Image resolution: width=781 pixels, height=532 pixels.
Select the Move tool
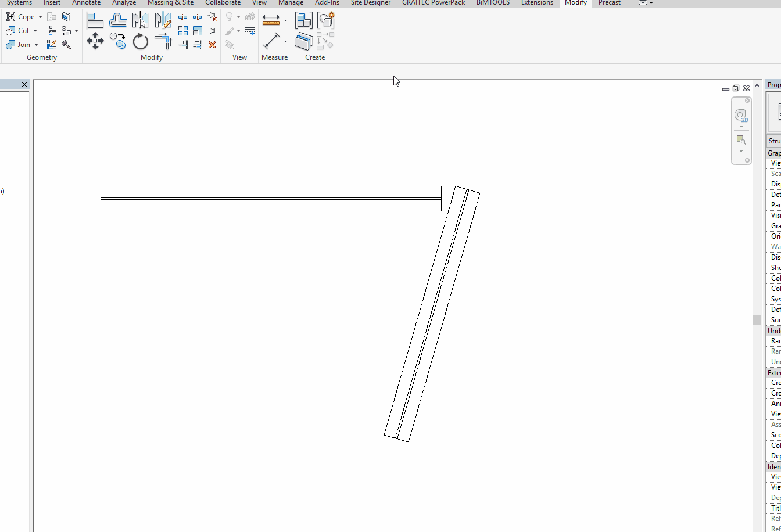click(95, 41)
